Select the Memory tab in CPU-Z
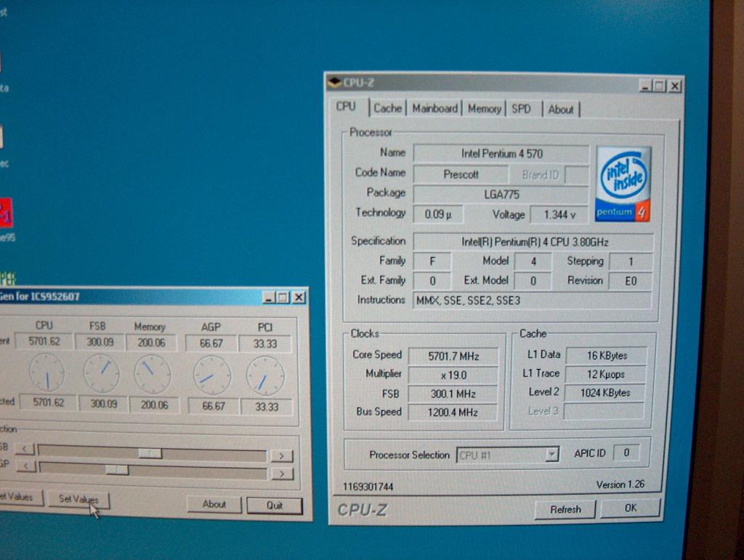Image resolution: width=744 pixels, height=560 pixels. (485, 109)
